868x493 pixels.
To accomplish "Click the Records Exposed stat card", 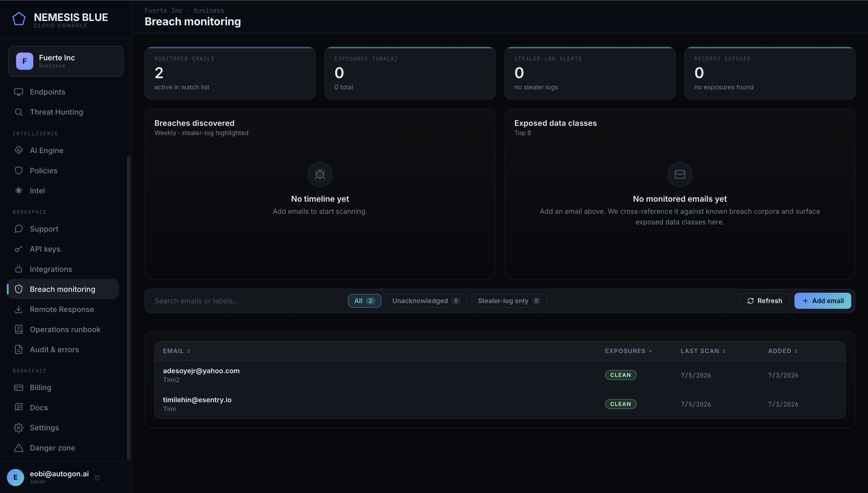I will click(x=770, y=73).
